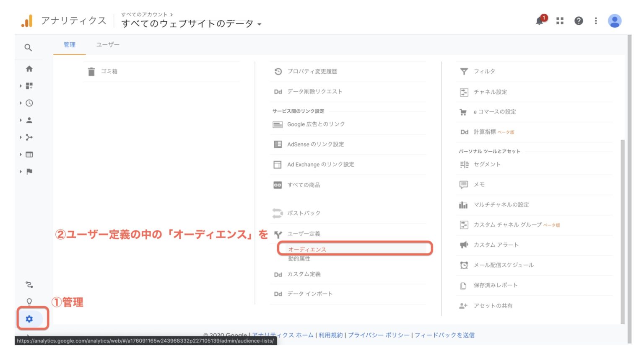
Task: Click the オーディエンス link
Action: (x=307, y=249)
